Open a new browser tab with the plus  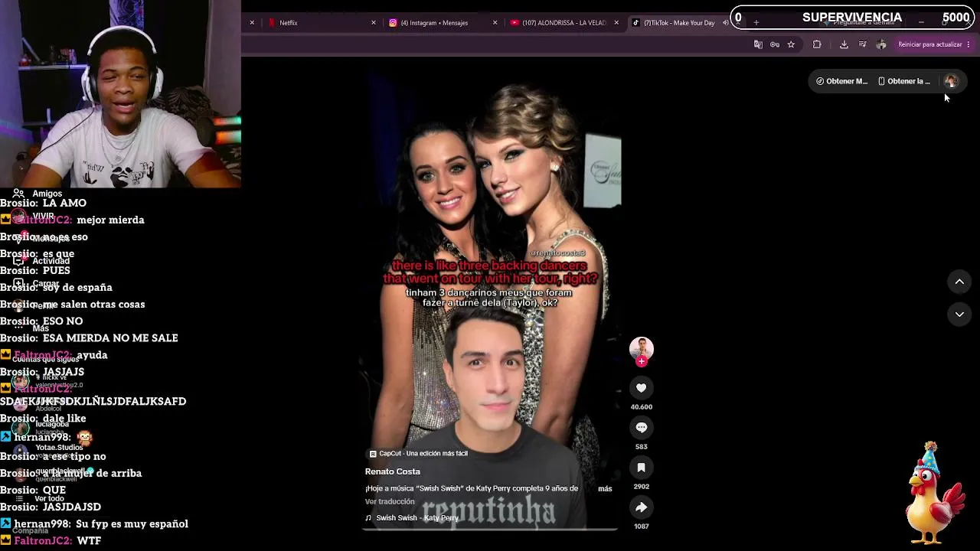756,23
